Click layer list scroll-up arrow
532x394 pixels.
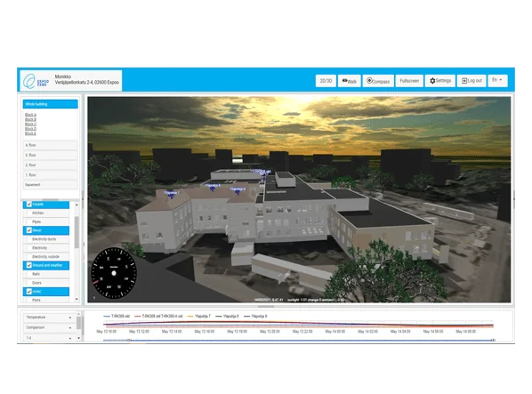click(x=77, y=205)
